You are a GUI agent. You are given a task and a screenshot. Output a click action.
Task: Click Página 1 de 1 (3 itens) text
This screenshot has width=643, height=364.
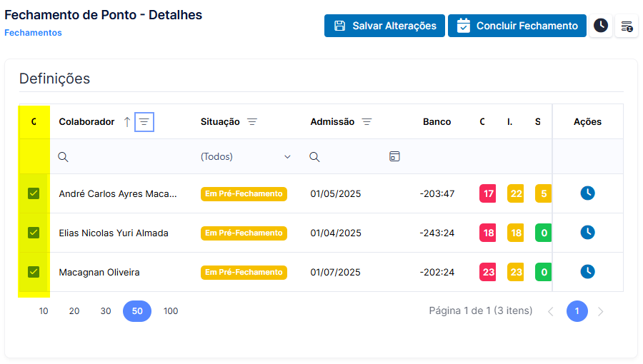click(481, 310)
